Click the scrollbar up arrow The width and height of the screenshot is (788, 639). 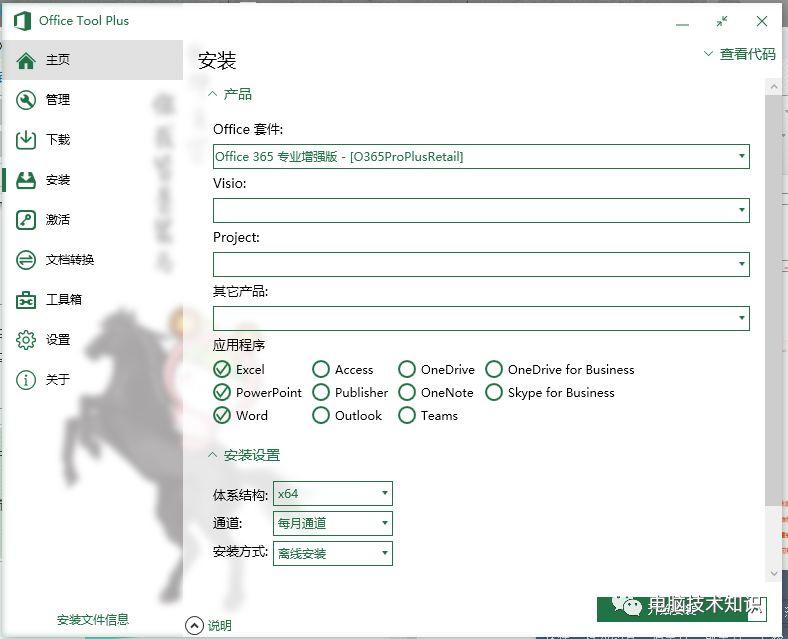[774, 87]
